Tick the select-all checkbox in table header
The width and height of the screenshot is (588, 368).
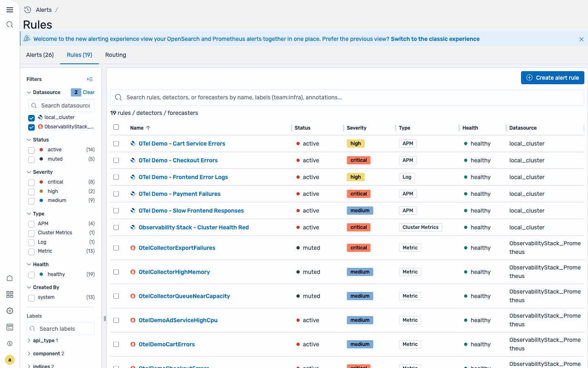coord(116,127)
